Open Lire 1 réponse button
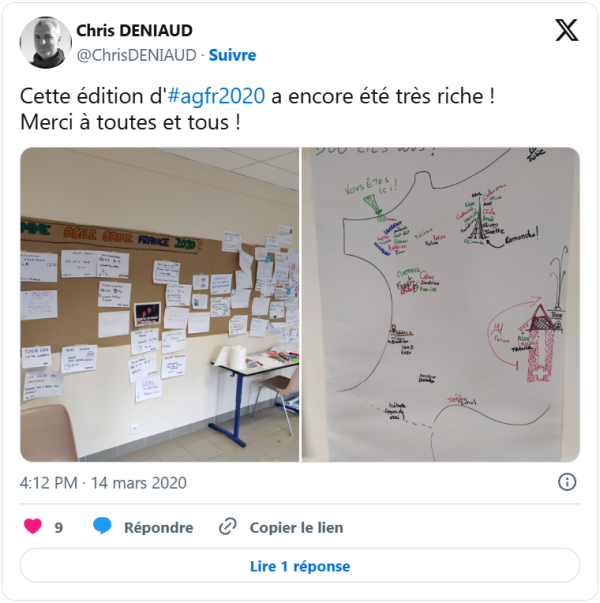Screen dimensions: 600x603 coord(300,566)
